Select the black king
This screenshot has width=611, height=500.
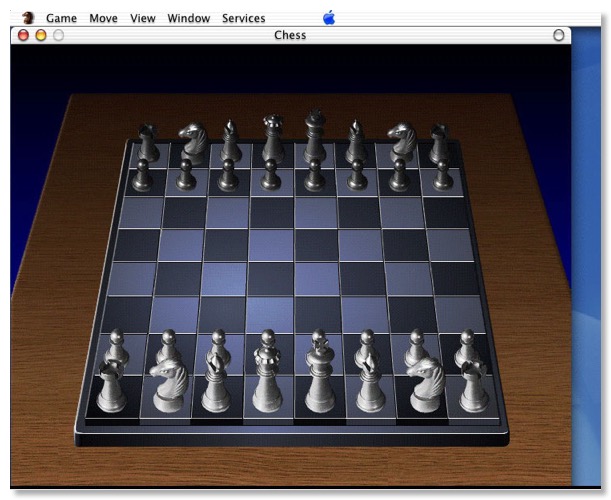pos(315,135)
